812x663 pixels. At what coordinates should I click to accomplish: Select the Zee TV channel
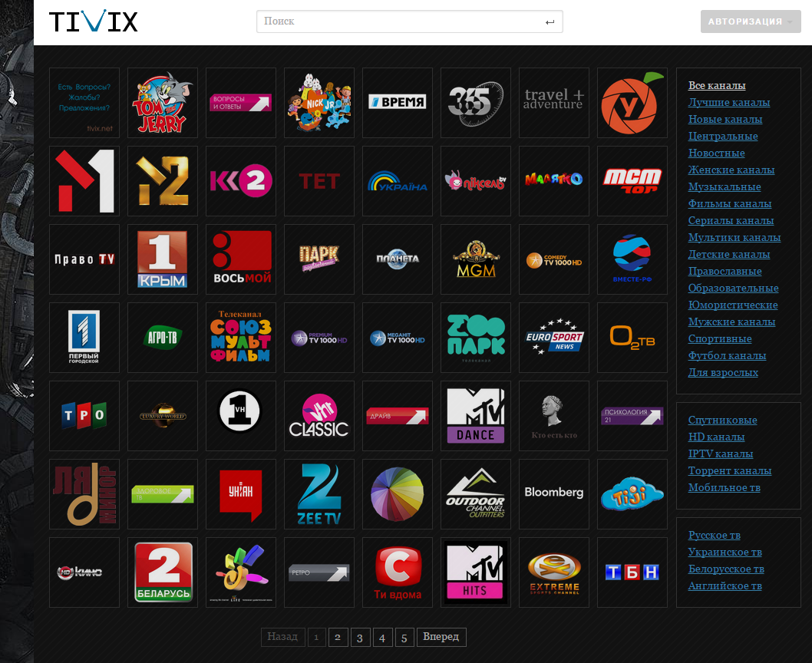(x=319, y=494)
